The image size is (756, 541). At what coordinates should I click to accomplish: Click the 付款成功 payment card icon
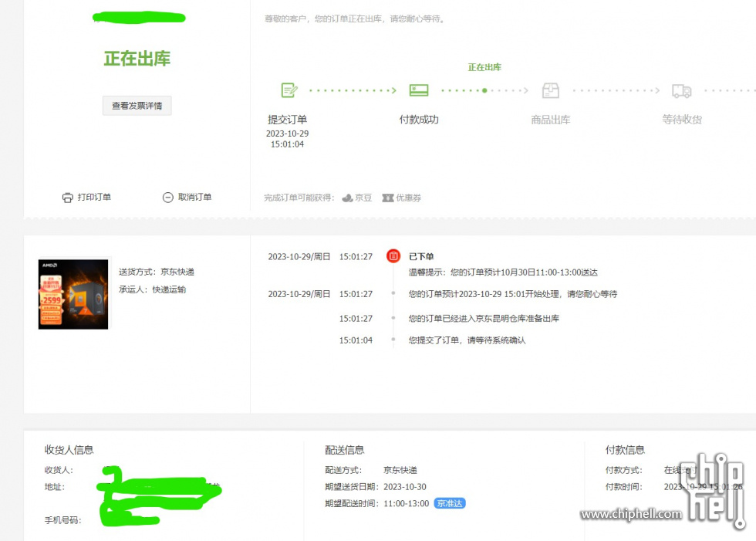(x=418, y=90)
